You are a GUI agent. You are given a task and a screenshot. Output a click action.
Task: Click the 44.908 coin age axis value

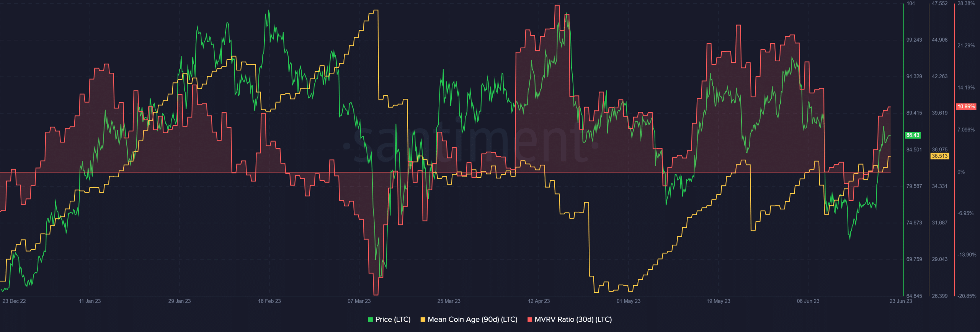[940, 40]
